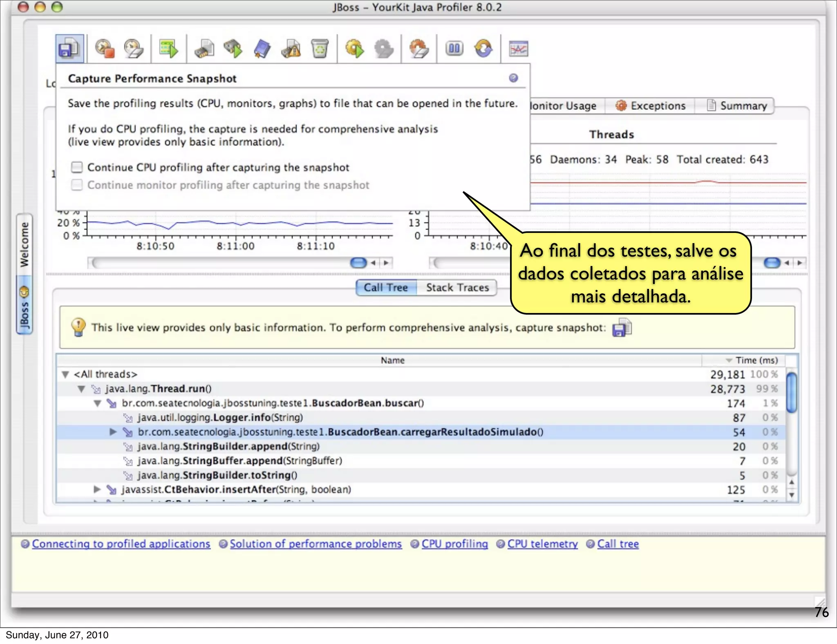Image resolution: width=837 pixels, height=644 pixels.
Task: Collapse the All threads tree node
Action: point(65,374)
